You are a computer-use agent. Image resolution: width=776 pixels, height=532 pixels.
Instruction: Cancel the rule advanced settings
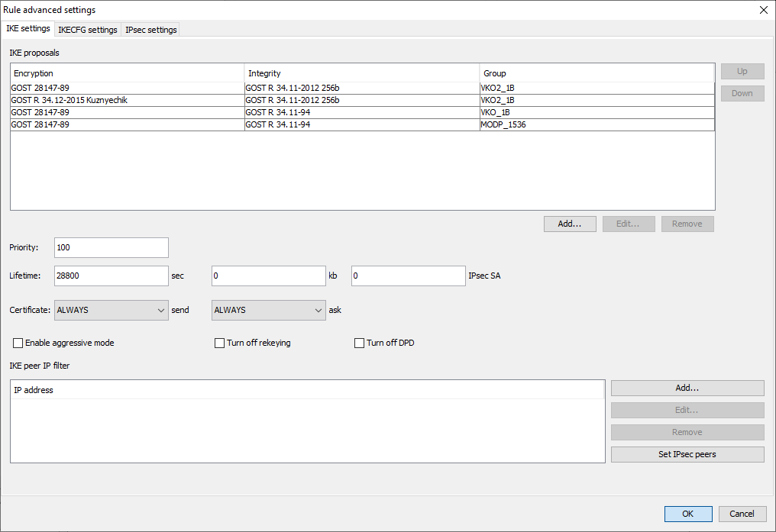click(x=742, y=514)
